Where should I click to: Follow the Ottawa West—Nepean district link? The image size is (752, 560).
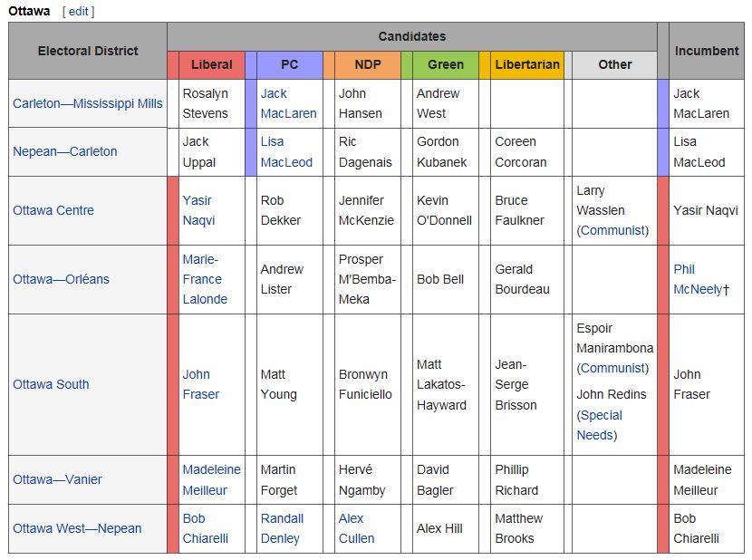(77, 528)
